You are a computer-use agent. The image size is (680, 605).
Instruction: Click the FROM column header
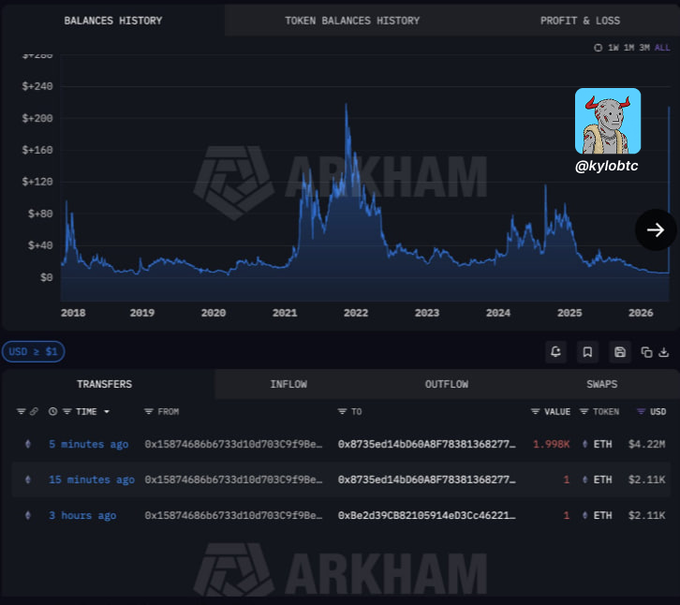(168, 411)
